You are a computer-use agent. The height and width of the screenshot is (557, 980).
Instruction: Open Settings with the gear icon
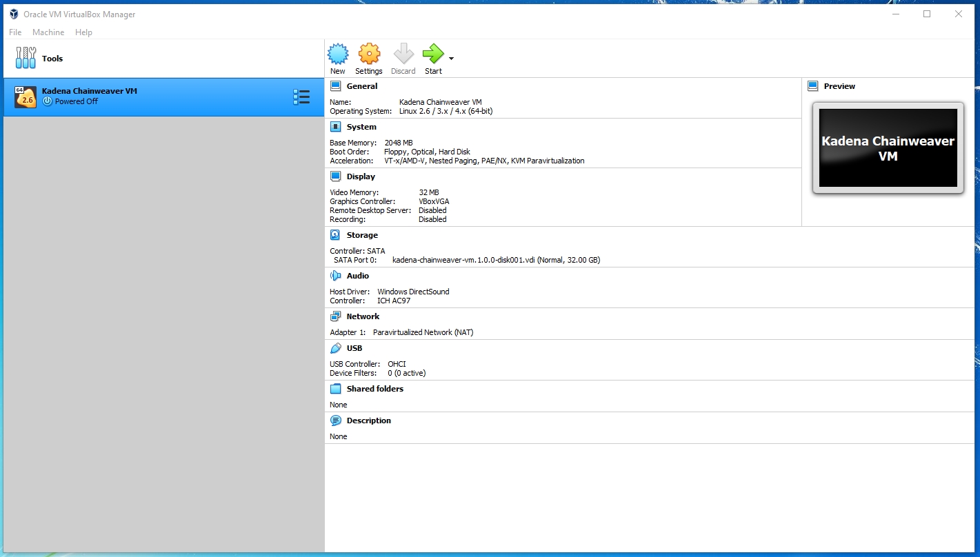pos(369,54)
